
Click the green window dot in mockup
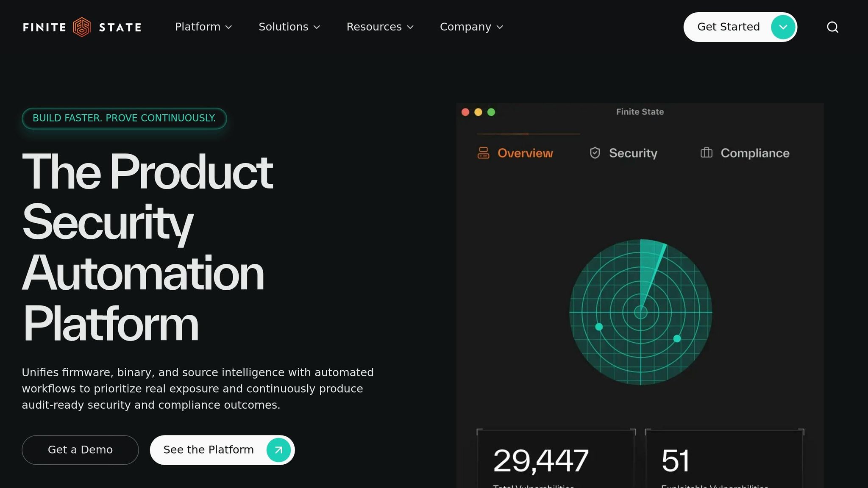click(491, 112)
